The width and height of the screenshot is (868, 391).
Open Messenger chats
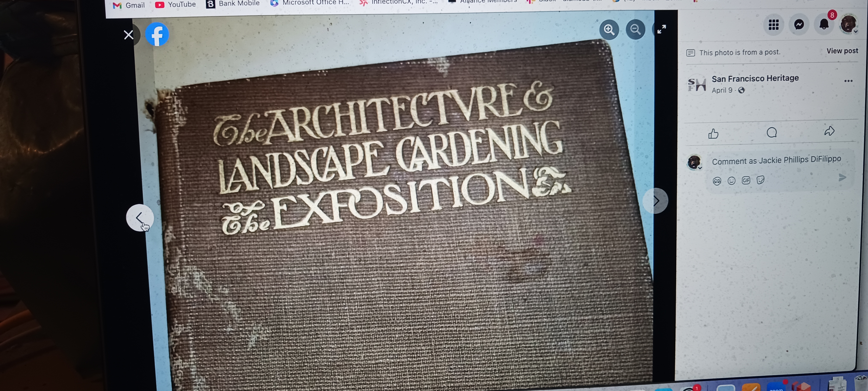(x=799, y=24)
